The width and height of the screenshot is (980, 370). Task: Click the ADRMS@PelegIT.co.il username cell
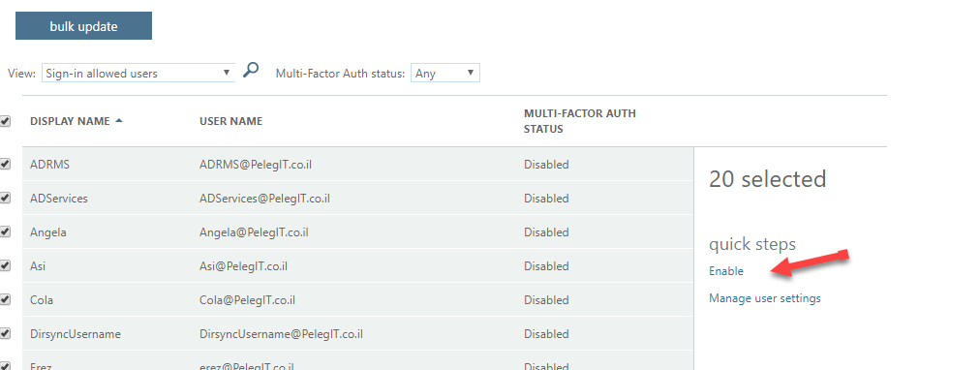click(256, 165)
